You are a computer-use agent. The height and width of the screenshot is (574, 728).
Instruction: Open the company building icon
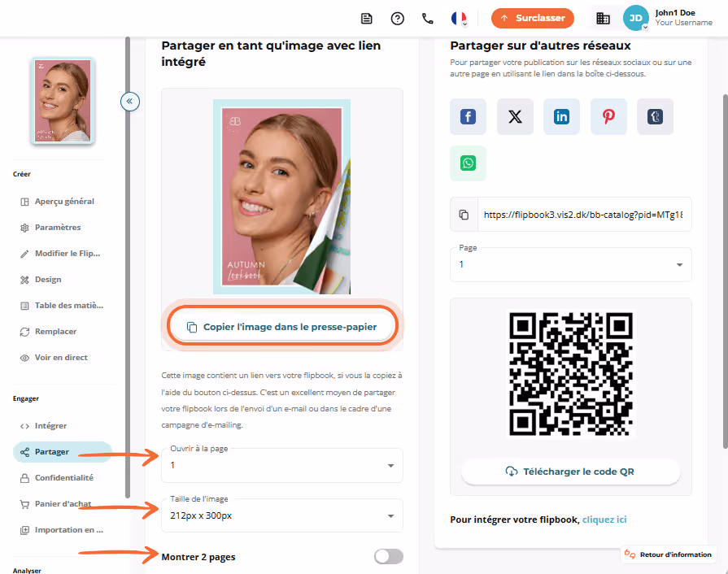(603, 19)
